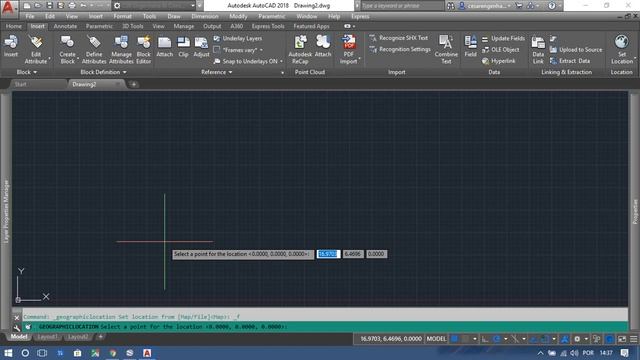
Task: Toggle Ortho mode in status bar
Action: tap(485, 339)
